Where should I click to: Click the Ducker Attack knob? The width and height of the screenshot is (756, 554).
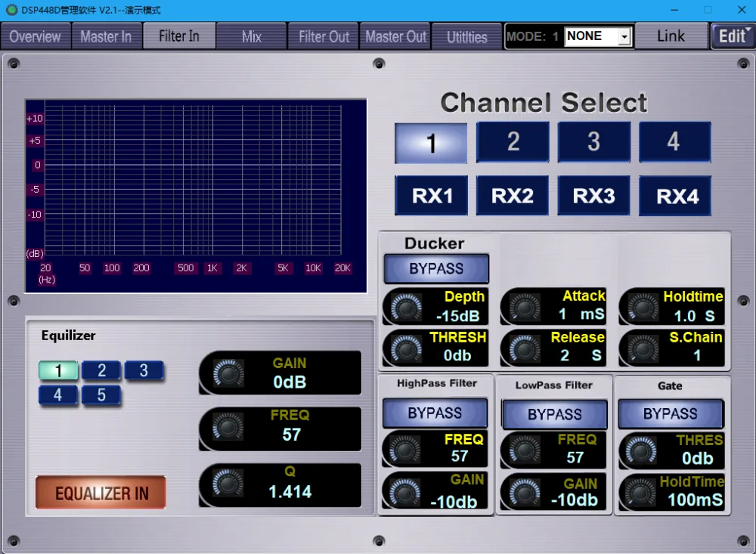[x=525, y=307]
